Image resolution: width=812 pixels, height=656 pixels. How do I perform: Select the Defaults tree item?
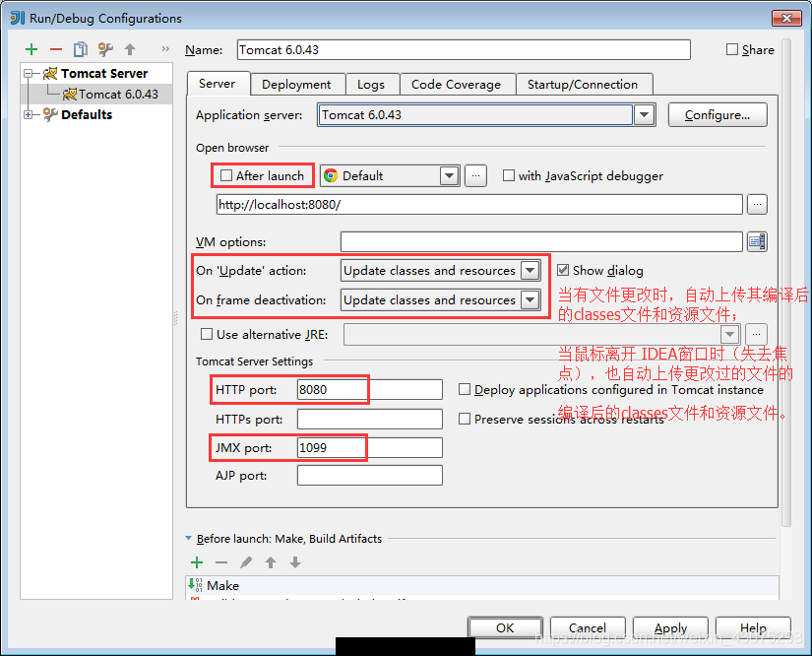[87, 114]
